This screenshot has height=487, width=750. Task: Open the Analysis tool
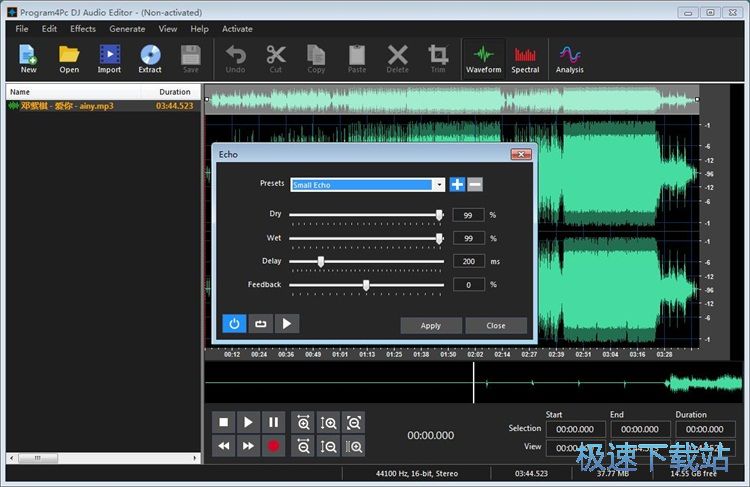(x=570, y=58)
